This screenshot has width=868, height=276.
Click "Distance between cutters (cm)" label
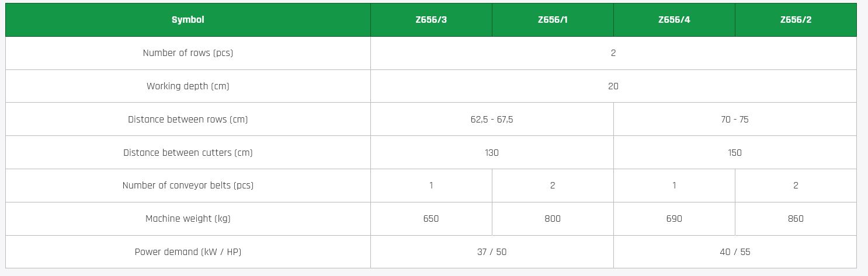pos(188,153)
